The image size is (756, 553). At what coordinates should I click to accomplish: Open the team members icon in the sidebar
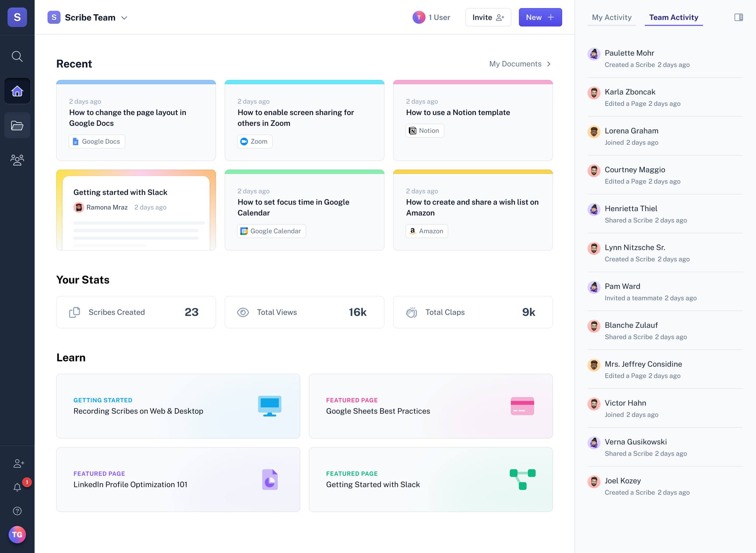tap(17, 160)
